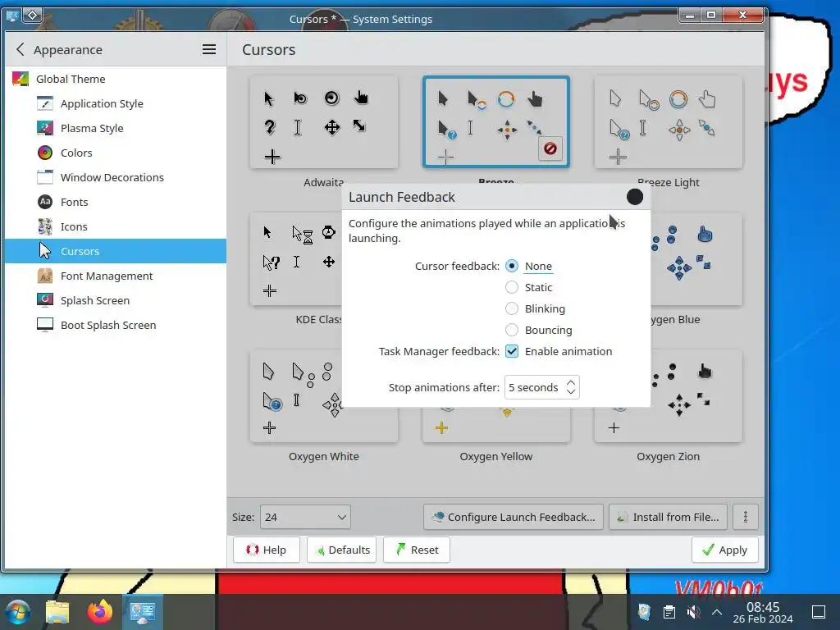Screen dimensions: 840x630
Task: Select the Global Theme icon in sidebar
Action: [21, 79]
